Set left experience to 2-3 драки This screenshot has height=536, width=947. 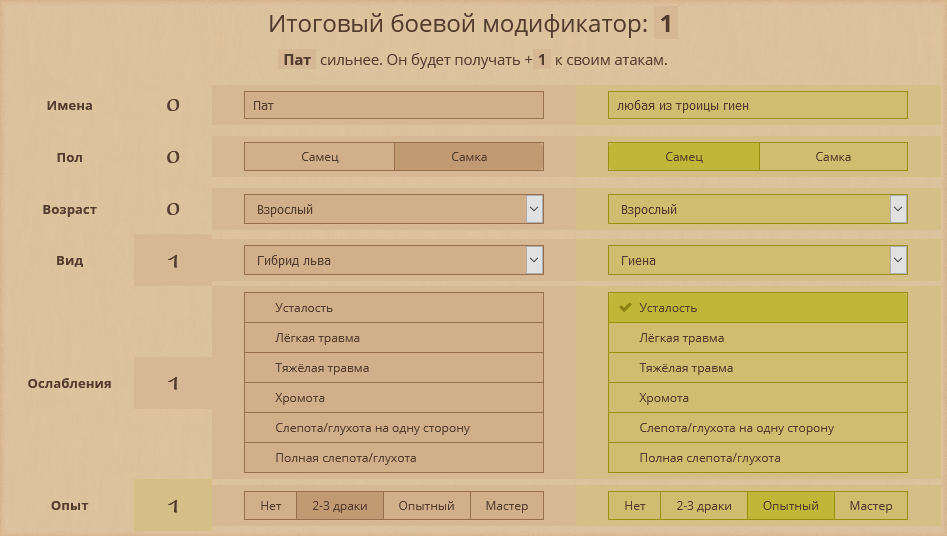340,506
